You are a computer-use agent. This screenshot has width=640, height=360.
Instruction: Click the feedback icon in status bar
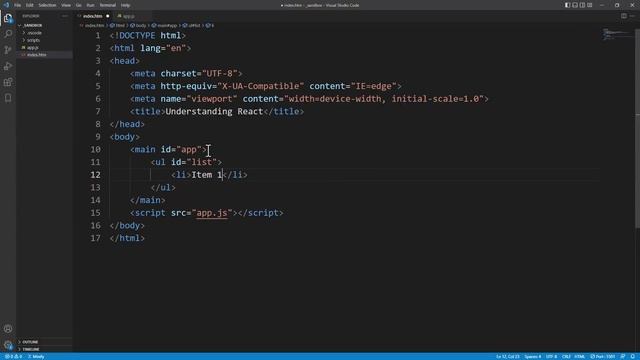click(x=623, y=357)
